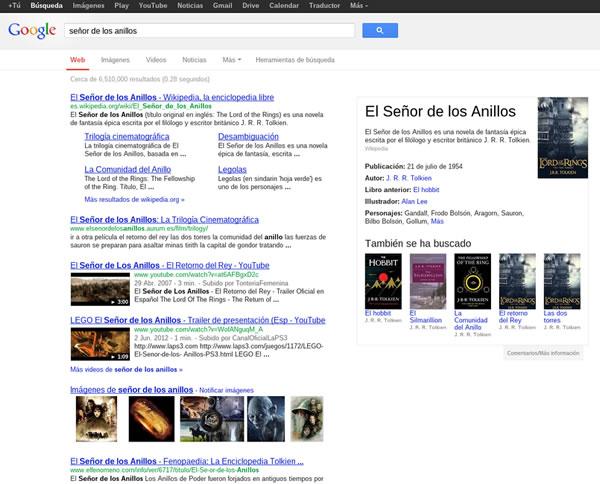Click the Google logo
Screen dimensions: 600x484
point(32,30)
